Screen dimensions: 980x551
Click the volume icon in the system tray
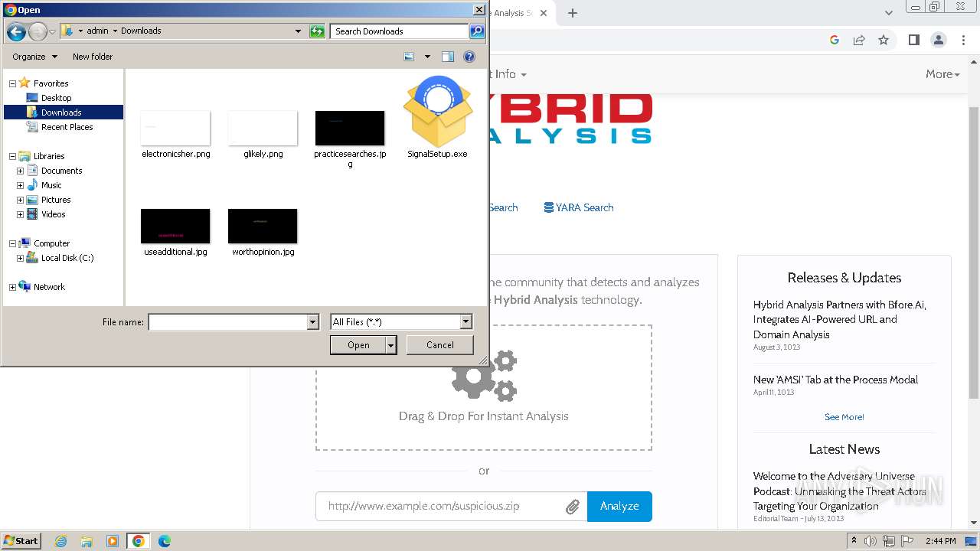click(x=871, y=541)
